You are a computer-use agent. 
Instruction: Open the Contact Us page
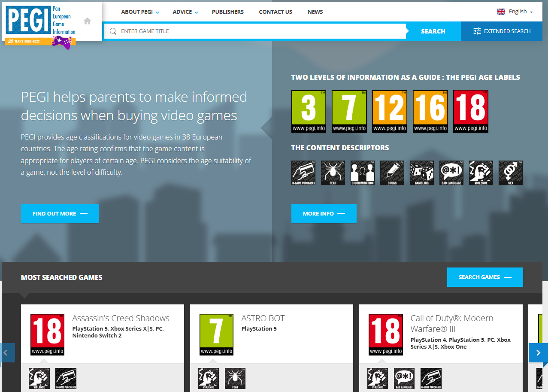tap(276, 12)
